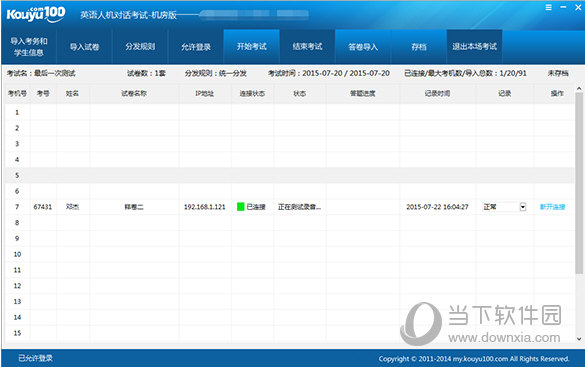Click 导入试卷 toolbar button
The height and width of the screenshot is (367, 585).
click(x=84, y=47)
